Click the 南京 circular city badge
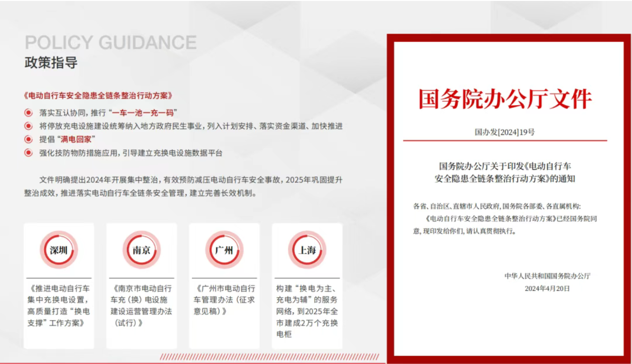Viewport: 632px width, 364px height. coord(141,250)
